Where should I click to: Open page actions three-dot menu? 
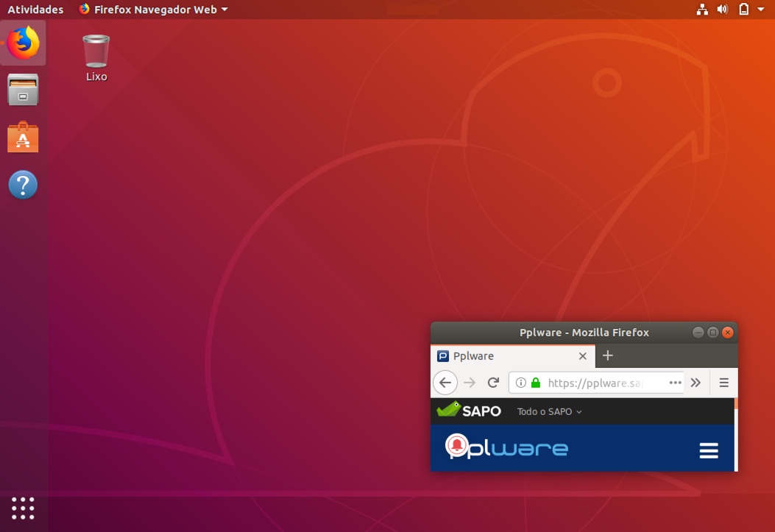click(675, 383)
